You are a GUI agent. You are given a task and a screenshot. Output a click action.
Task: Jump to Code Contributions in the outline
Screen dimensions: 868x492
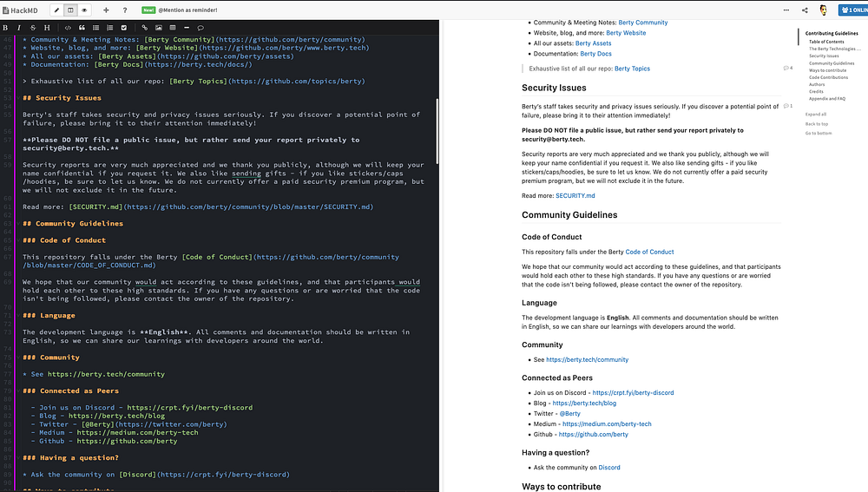tap(828, 77)
